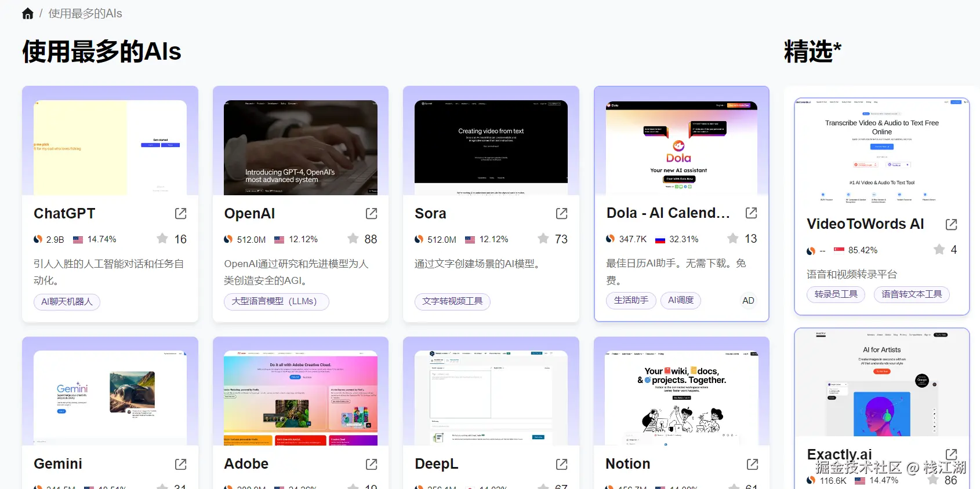Click the AD label on Dola card

pos(748,301)
